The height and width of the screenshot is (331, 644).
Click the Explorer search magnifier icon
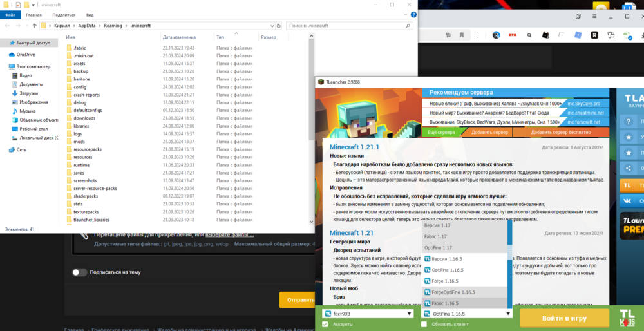[408, 26]
